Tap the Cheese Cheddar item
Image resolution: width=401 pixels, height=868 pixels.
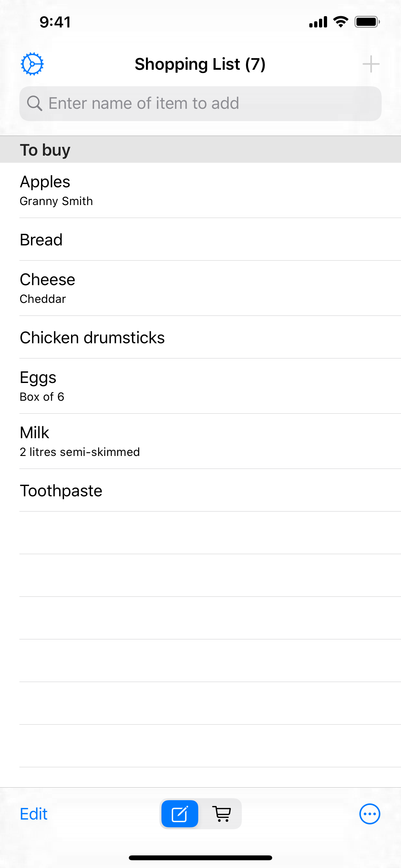click(x=200, y=288)
